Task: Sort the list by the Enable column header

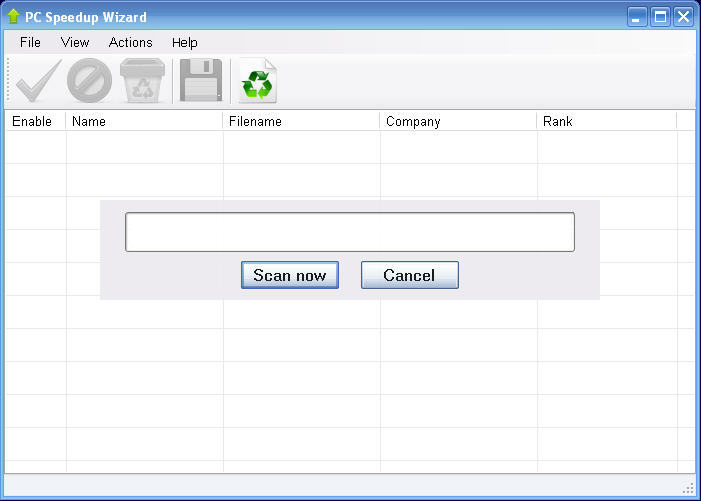Action: (x=35, y=122)
